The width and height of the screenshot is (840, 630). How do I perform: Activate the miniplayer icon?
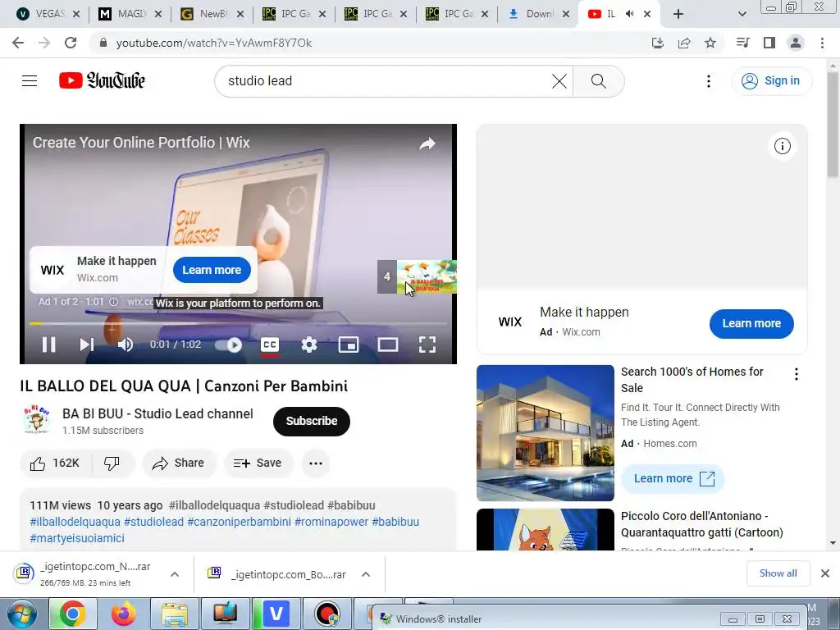[348, 345]
